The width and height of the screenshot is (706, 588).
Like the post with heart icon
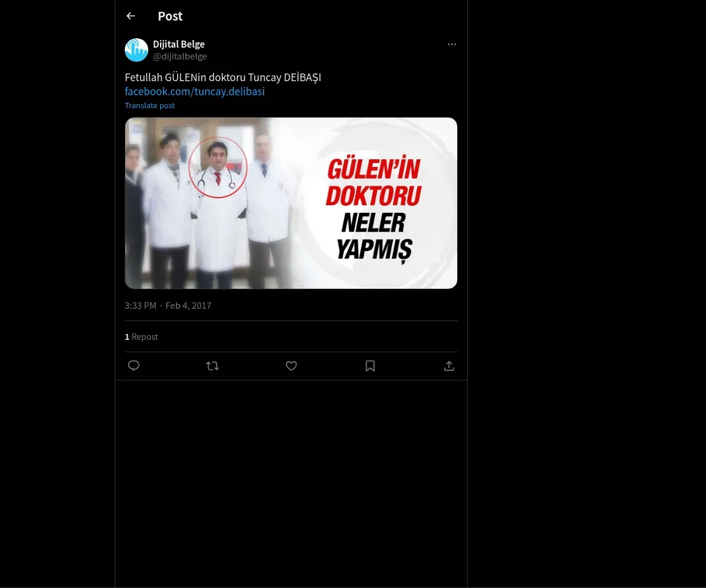pyautogui.click(x=291, y=366)
